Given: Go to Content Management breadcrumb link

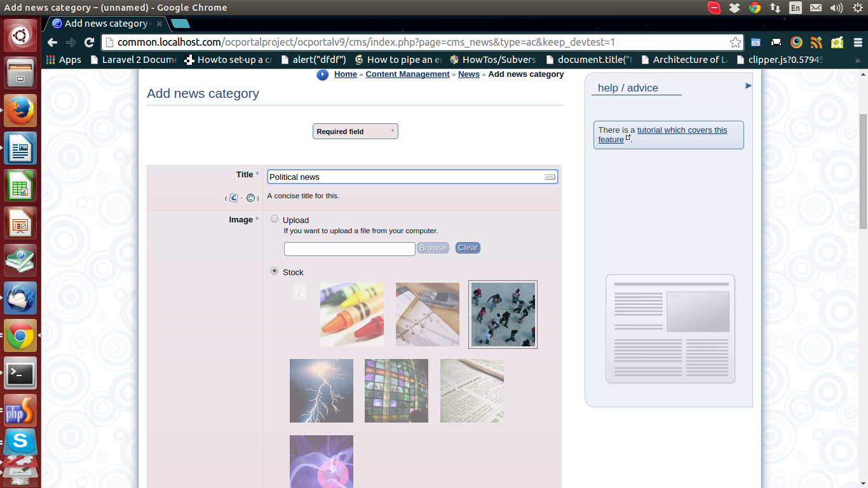Looking at the screenshot, I should point(407,74).
